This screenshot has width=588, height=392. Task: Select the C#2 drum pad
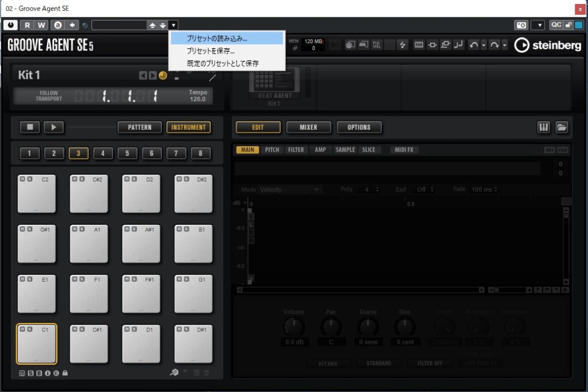89,194
